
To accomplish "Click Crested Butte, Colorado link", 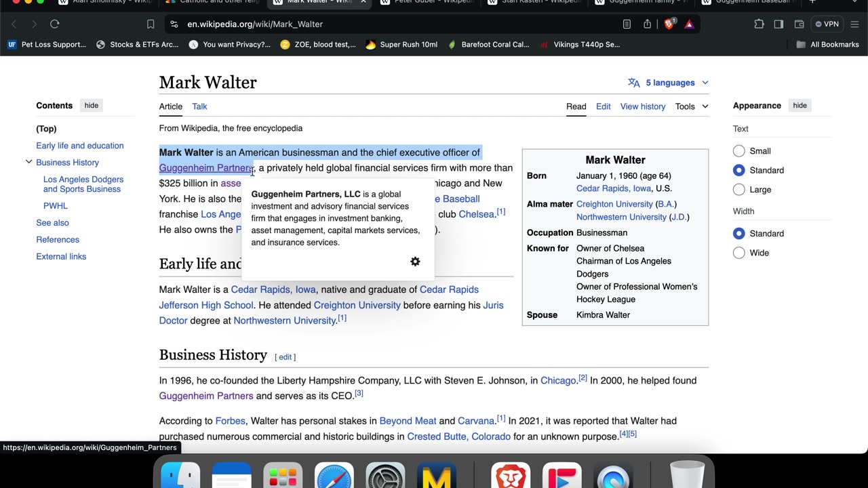I will pyautogui.click(x=459, y=436).
